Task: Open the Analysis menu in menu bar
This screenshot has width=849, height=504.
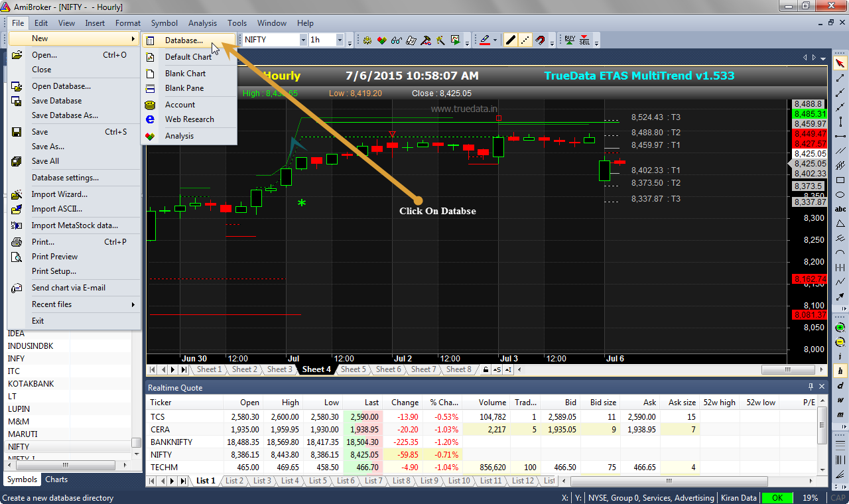Action: coord(202,23)
